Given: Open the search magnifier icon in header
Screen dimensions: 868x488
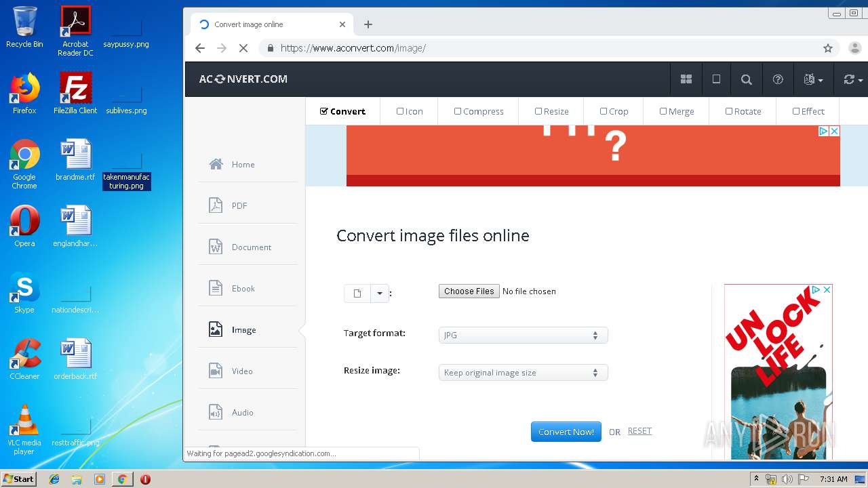Looking at the screenshot, I should tap(747, 79).
